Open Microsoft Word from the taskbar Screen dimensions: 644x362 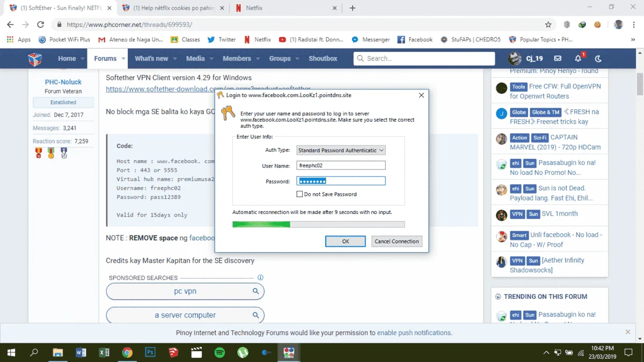click(81, 352)
